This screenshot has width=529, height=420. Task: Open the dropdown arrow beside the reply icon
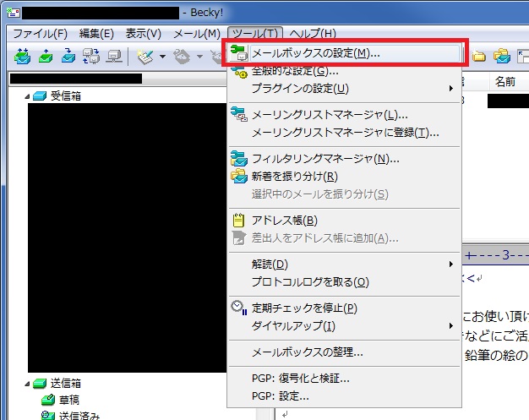[199, 57]
